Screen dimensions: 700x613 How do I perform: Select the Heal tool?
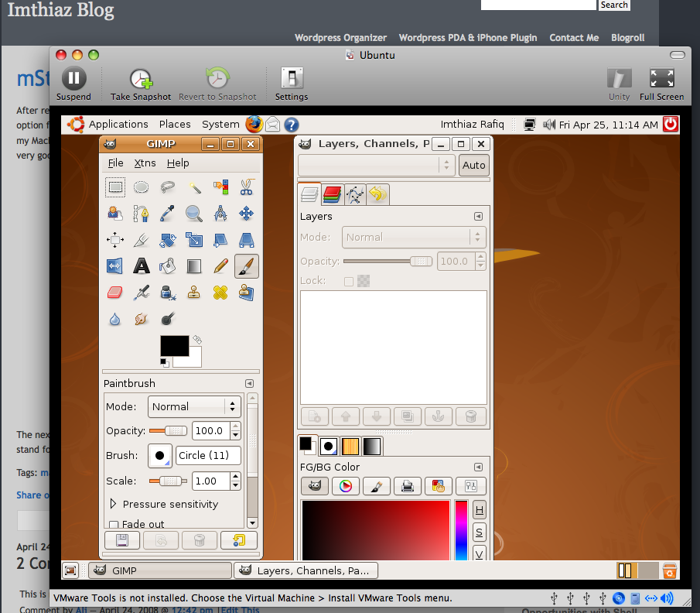coord(220,293)
